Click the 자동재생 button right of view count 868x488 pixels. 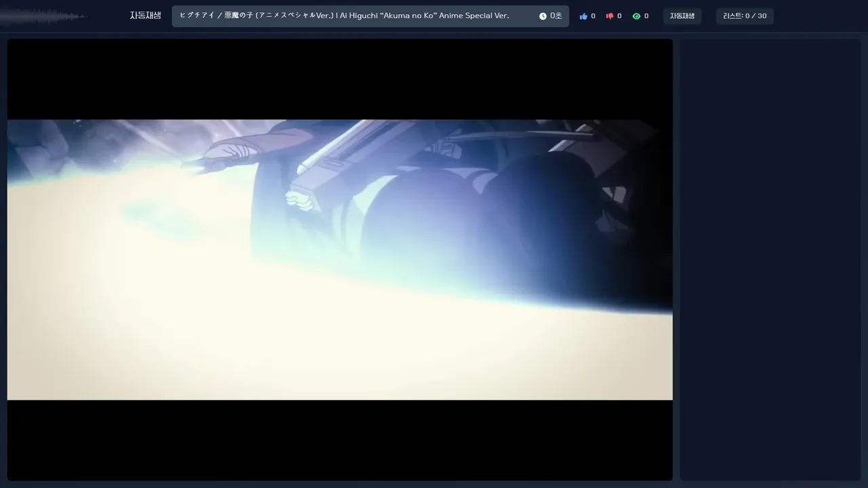point(682,16)
